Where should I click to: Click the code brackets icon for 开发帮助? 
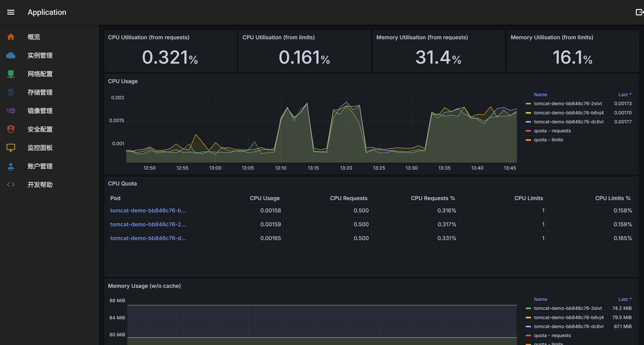[x=11, y=185]
